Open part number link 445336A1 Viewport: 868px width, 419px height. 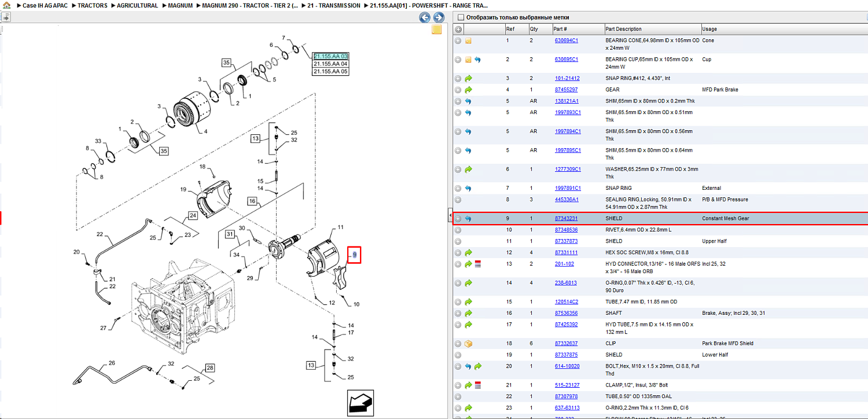[567, 200]
